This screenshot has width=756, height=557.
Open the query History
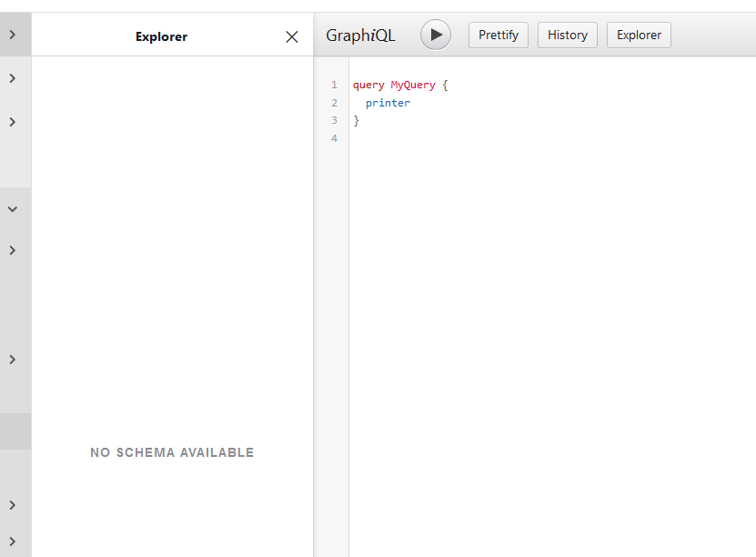coord(567,35)
